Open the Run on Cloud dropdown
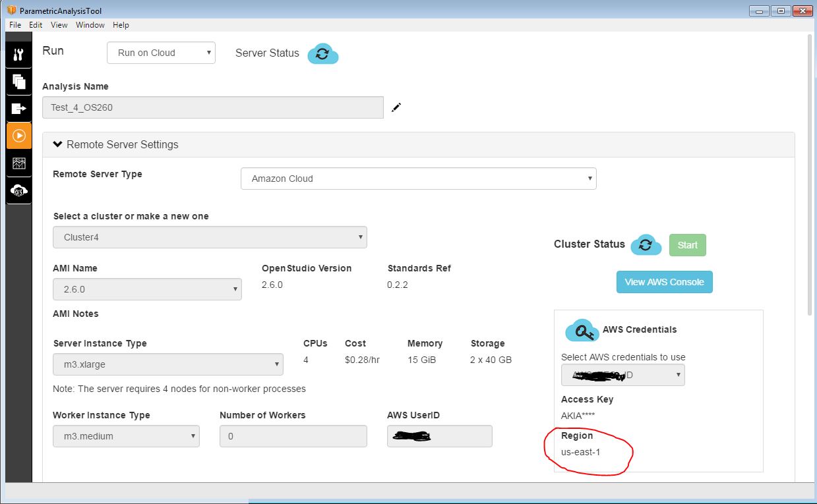817x504 pixels. pyautogui.click(x=161, y=53)
